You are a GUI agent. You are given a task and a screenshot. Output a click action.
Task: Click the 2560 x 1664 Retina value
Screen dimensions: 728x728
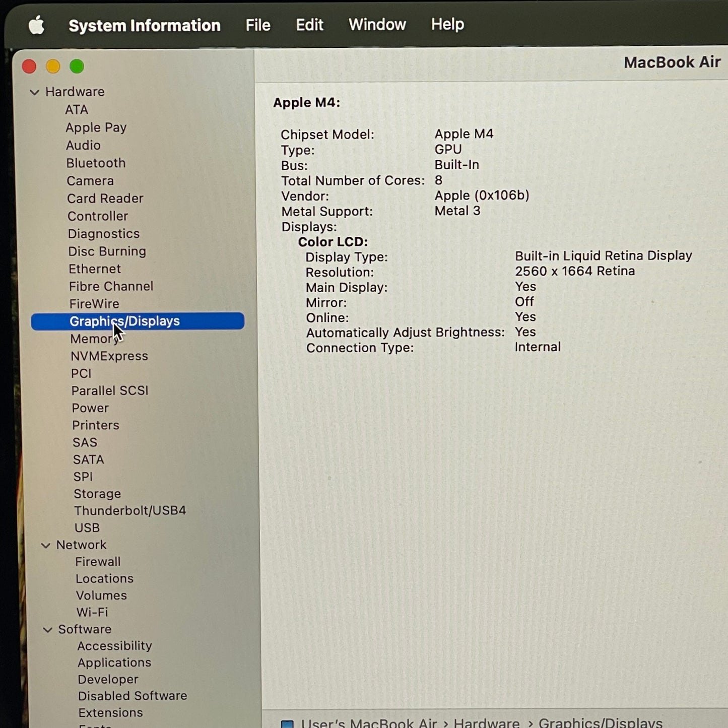[575, 271]
